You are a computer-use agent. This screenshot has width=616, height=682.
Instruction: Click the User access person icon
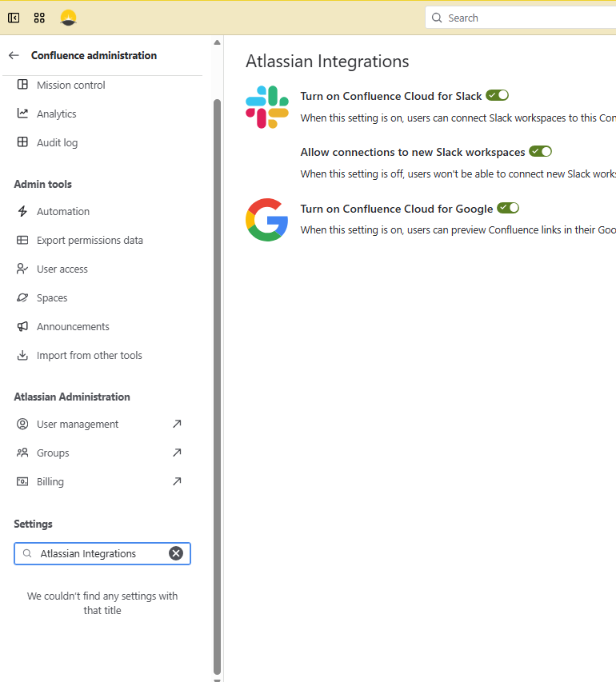click(x=22, y=269)
